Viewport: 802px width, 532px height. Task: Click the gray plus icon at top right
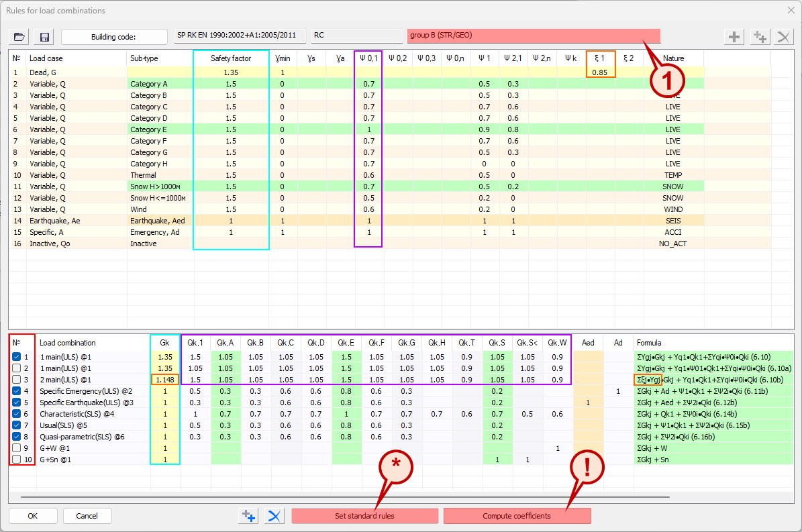coord(736,37)
